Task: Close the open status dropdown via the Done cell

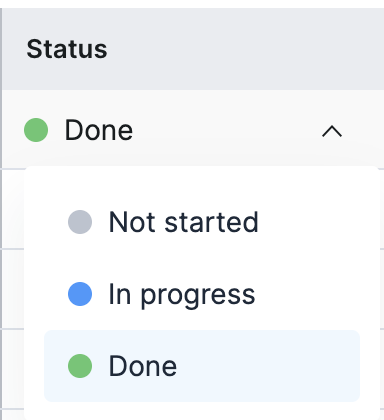Action: (x=193, y=130)
